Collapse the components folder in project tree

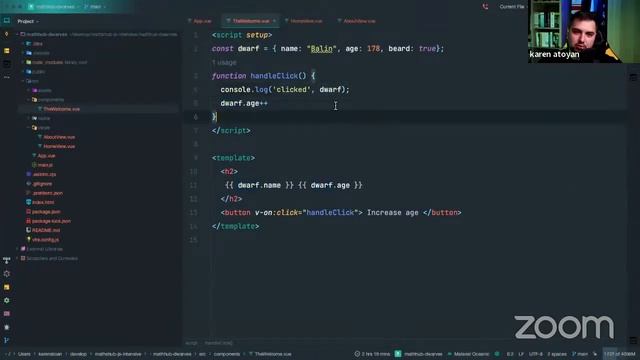coord(29,100)
